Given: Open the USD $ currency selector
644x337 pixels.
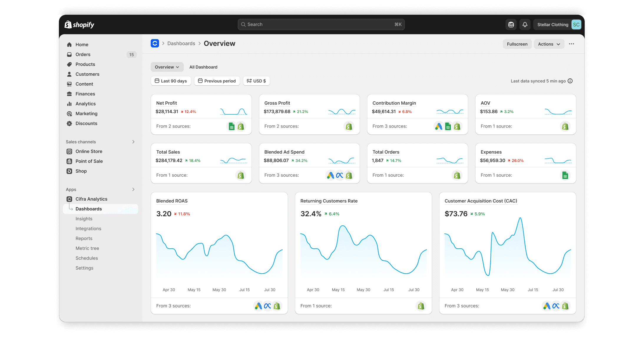Looking at the screenshot, I should [x=256, y=81].
